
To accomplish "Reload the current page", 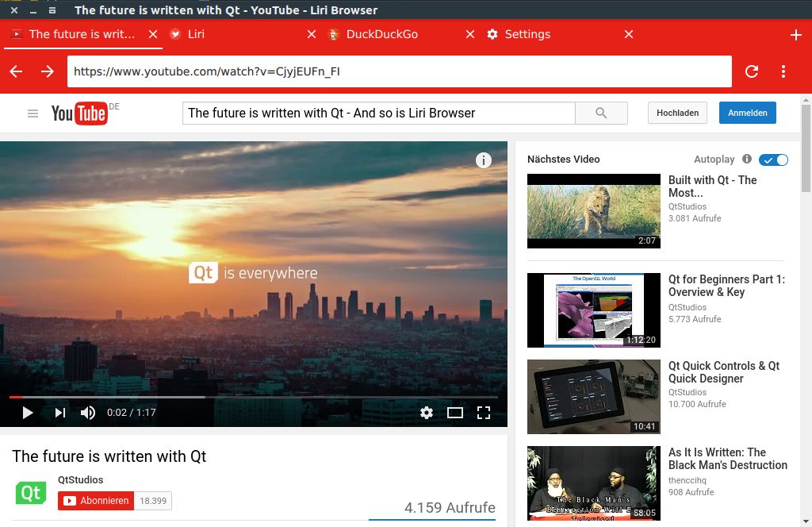I will click(751, 71).
